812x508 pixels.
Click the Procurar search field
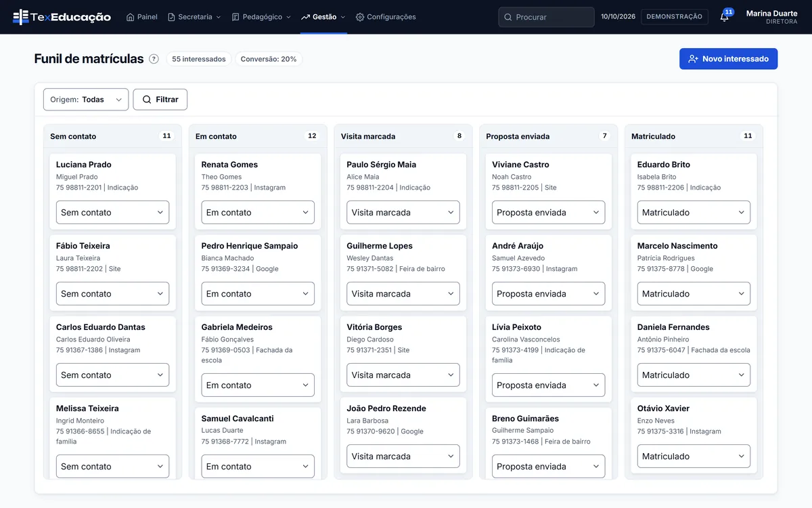pos(546,17)
